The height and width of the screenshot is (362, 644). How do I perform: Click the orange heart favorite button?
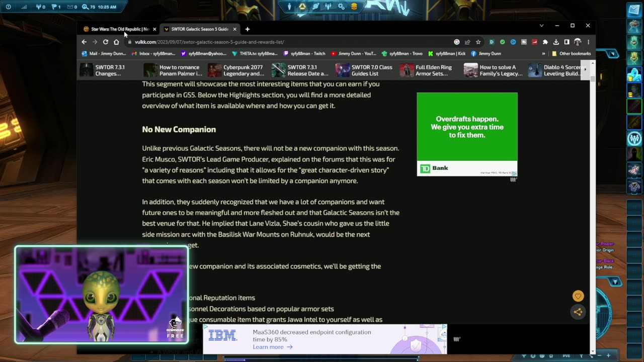(578, 297)
